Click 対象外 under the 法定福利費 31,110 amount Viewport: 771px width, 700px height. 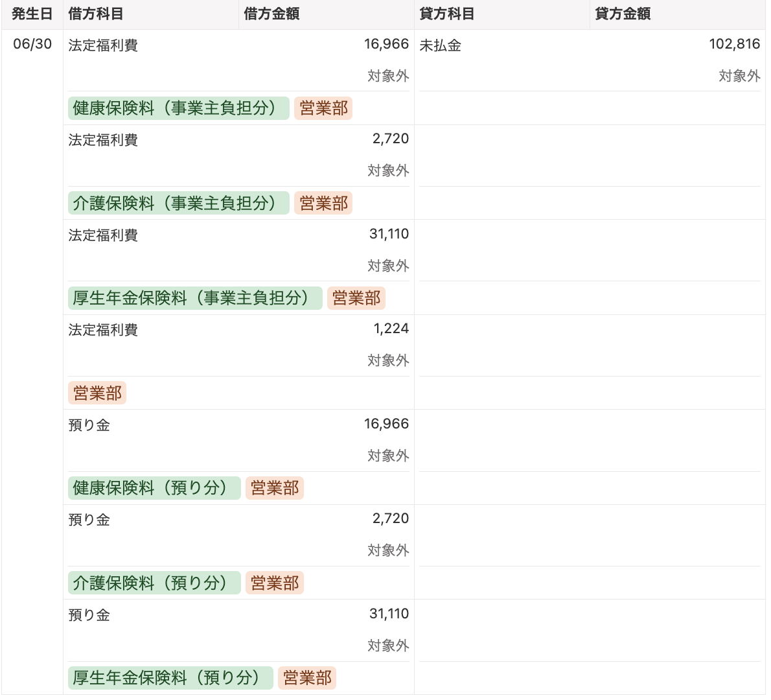[389, 266]
